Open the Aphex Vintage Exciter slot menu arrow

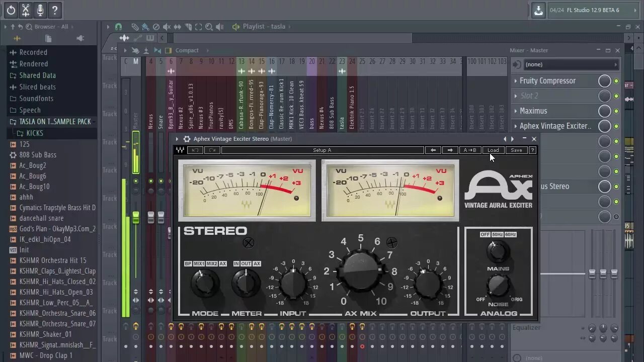coord(515,126)
